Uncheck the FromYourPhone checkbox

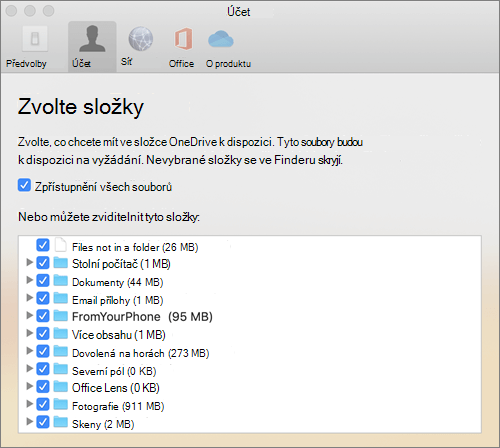coord(43,316)
